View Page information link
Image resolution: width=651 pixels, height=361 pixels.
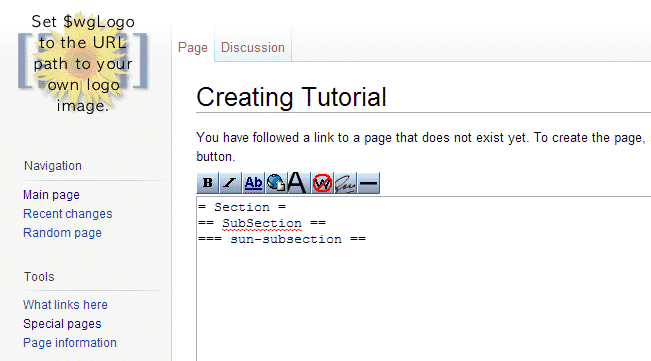70,343
